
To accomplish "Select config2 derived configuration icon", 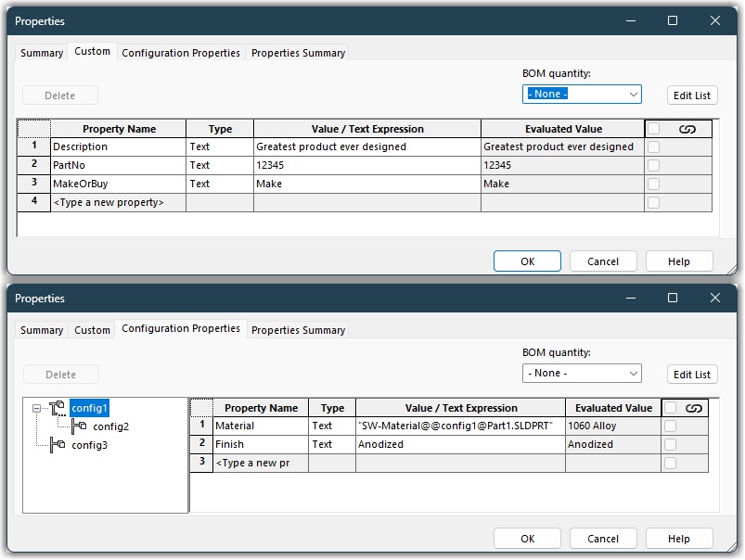I will click(x=79, y=426).
